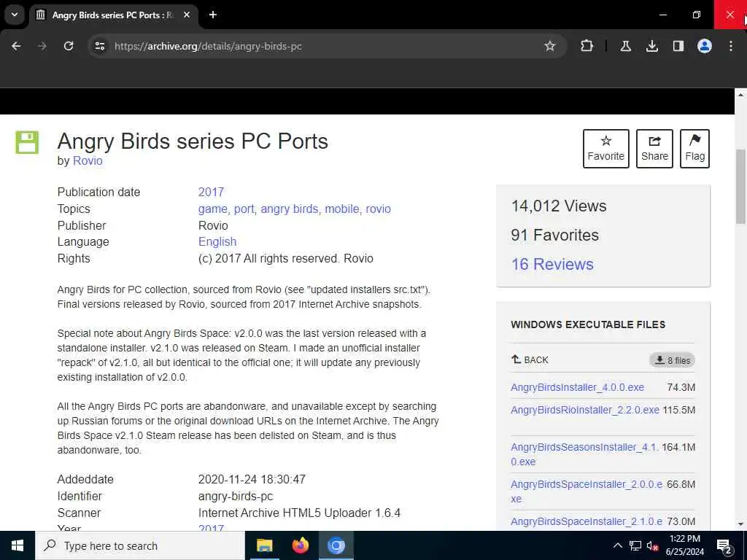This screenshot has height=560, width=747.
Task: Open the Windows Start menu
Action: 18,545
